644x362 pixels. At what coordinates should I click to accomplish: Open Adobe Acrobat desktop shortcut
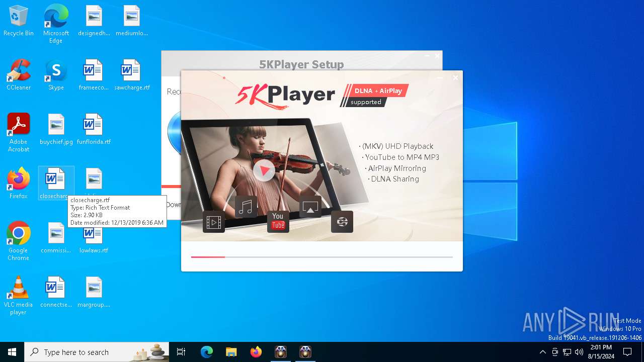pos(19,133)
